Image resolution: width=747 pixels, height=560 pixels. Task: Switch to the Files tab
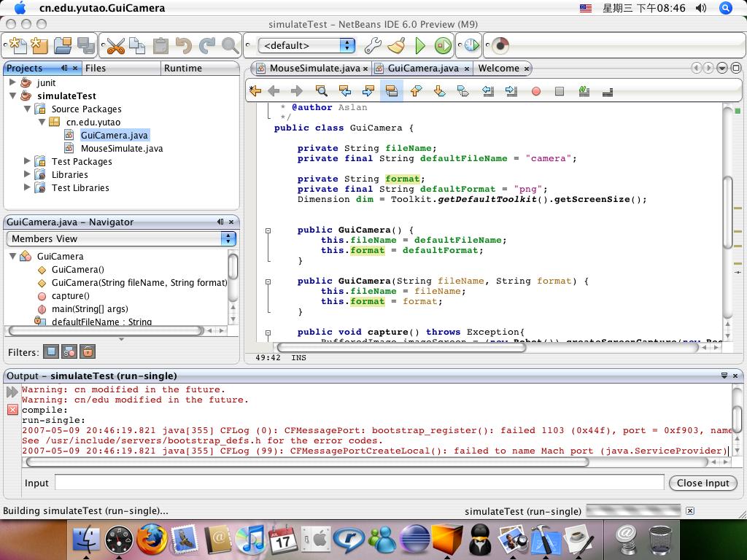pyautogui.click(x=122, y=68)
